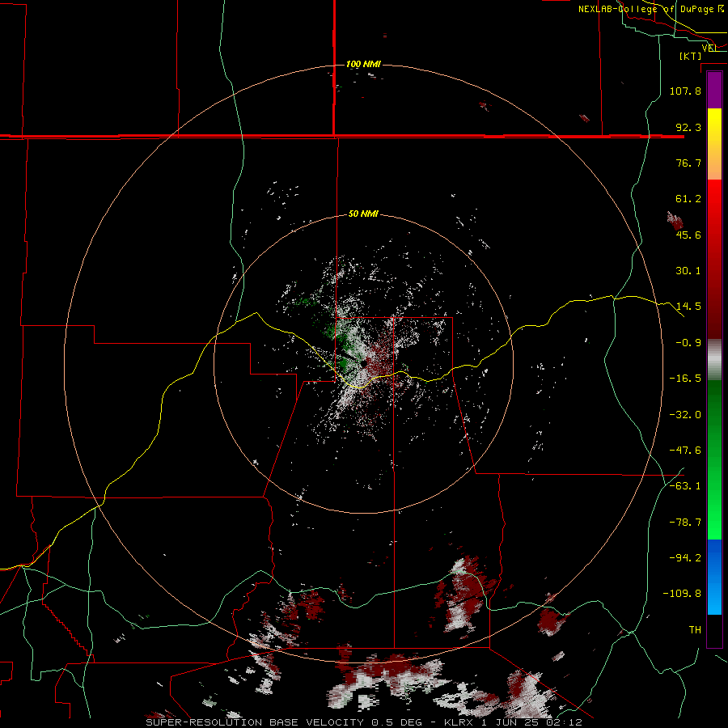The height and width of the screenshot is (728, 728).
Task: Click the yellow-orange segment of color bar
Action: click(x=714, y=144)
